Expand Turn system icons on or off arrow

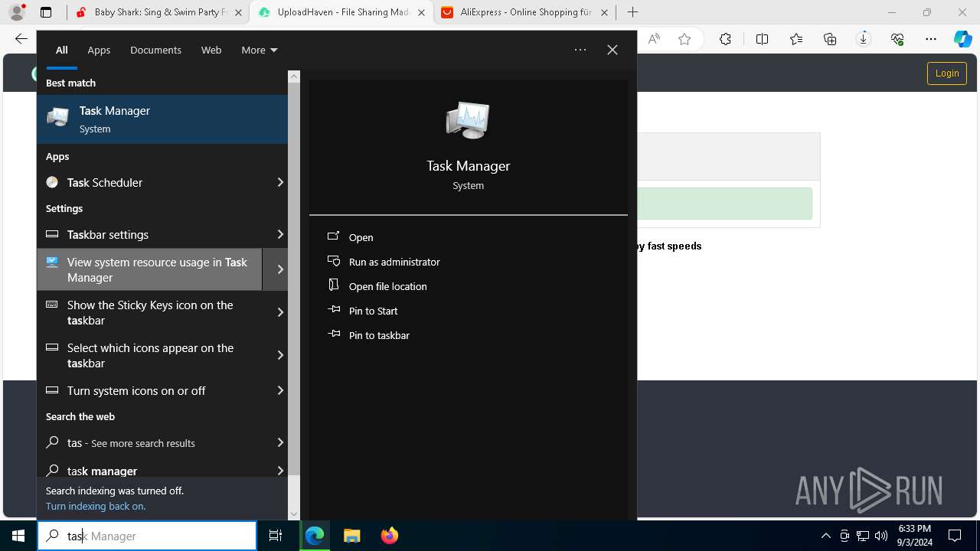click(280, 390)
